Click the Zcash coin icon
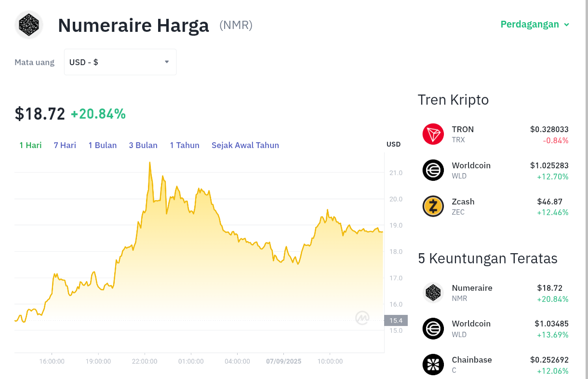The width and height of the screenshot is (588, 379). pyautogui.click(x=433, y=206)
